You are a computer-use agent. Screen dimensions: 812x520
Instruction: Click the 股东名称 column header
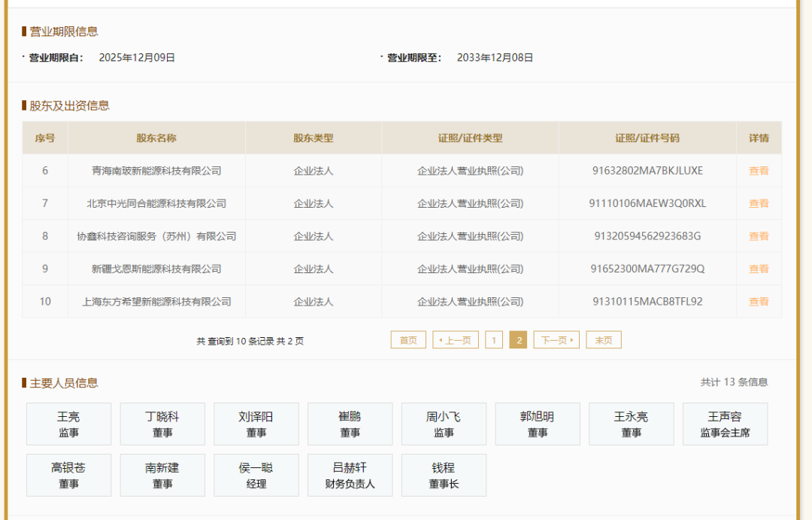coord(156,138)
